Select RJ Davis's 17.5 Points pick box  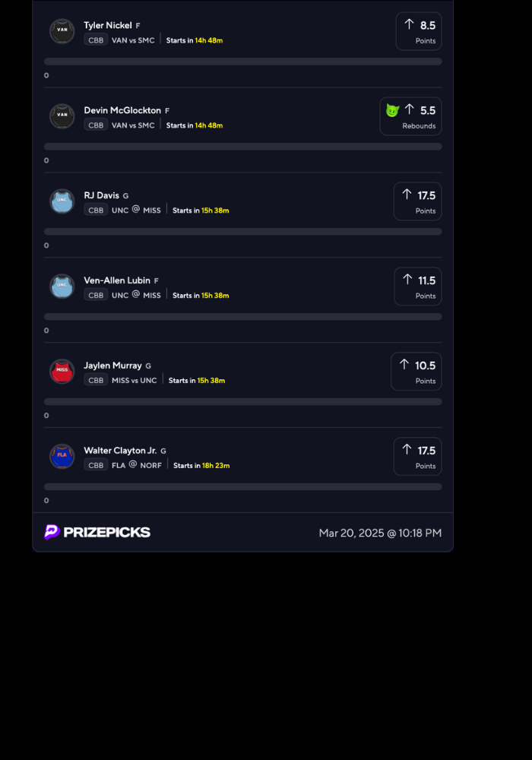(x=417, y=201)
